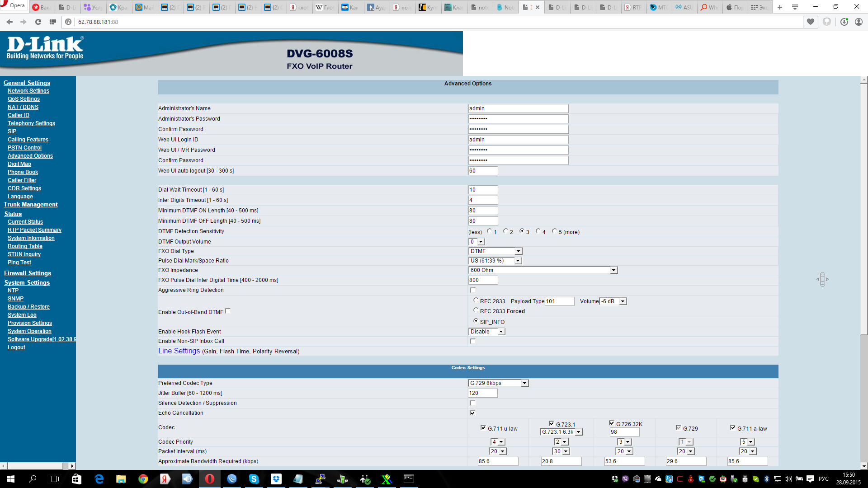Click the browser reload page icon
The image size is (868, 488).
pos(38,22)
